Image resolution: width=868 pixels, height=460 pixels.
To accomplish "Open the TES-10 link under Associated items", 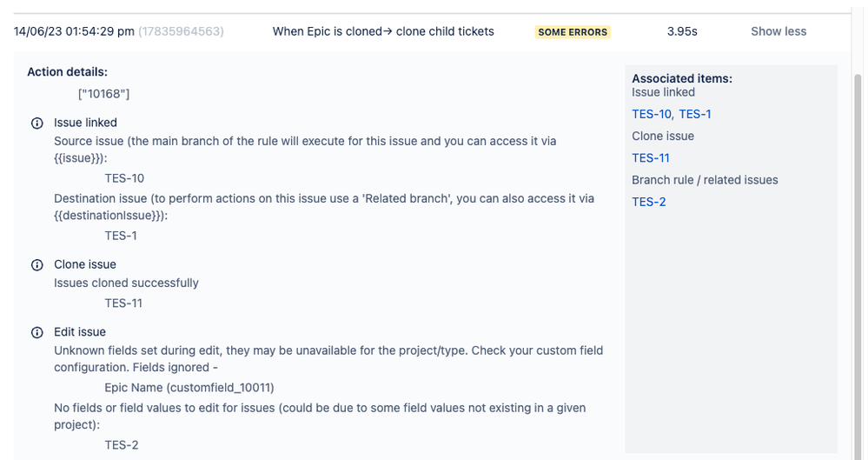I will (652, 114).
